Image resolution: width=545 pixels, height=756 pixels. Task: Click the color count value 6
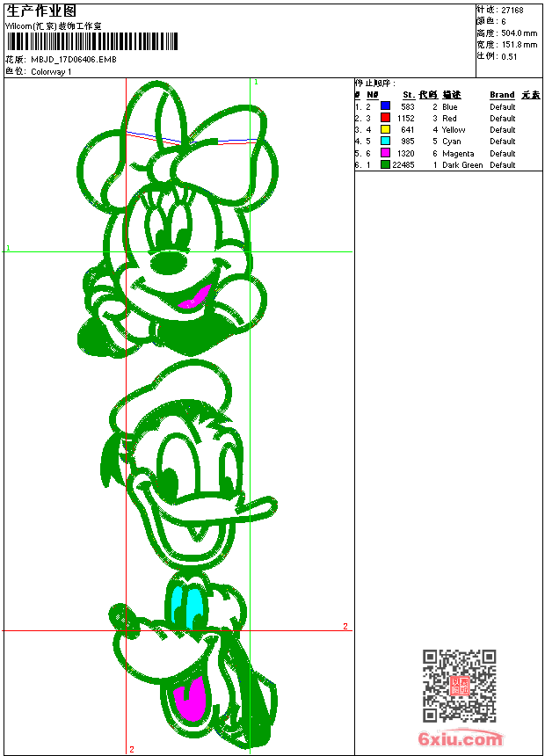pos(504,22)
